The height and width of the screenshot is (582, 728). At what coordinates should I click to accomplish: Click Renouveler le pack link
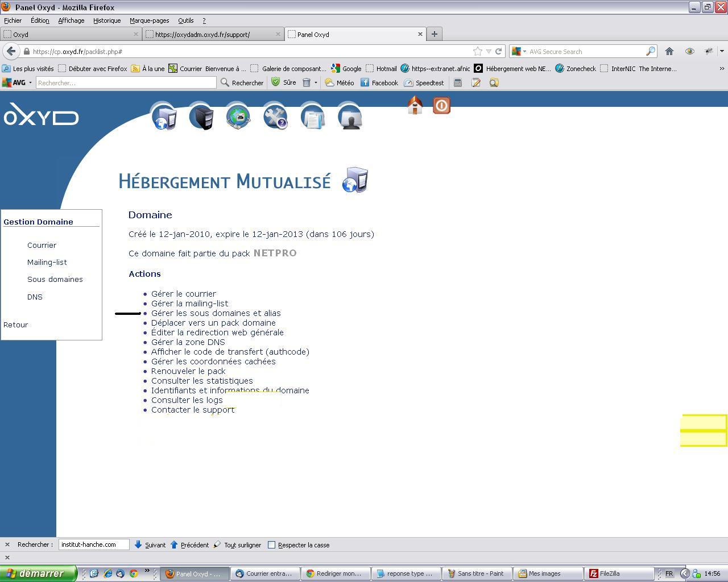pos(188,371)
